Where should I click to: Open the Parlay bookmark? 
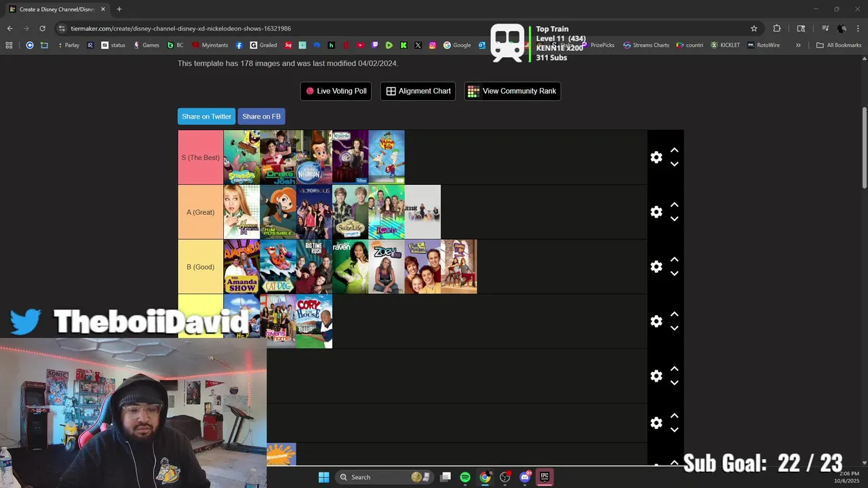pyautogui.click(x=69, y=45)
